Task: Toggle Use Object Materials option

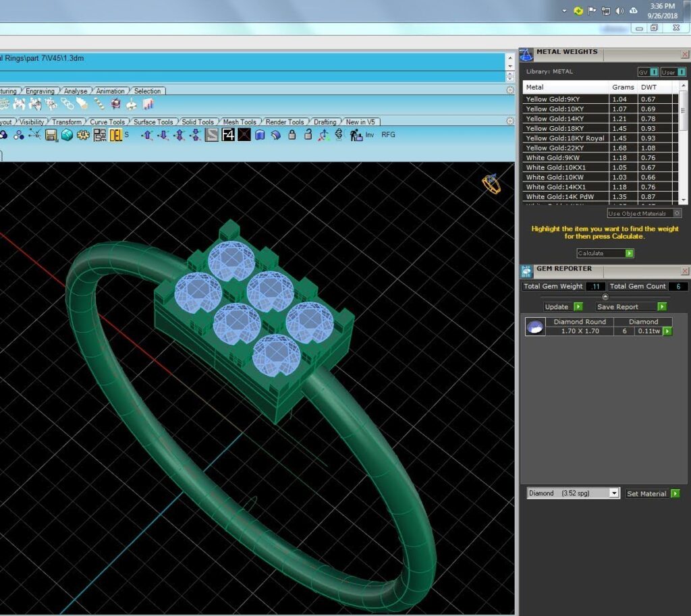Action: click(644, 213)
